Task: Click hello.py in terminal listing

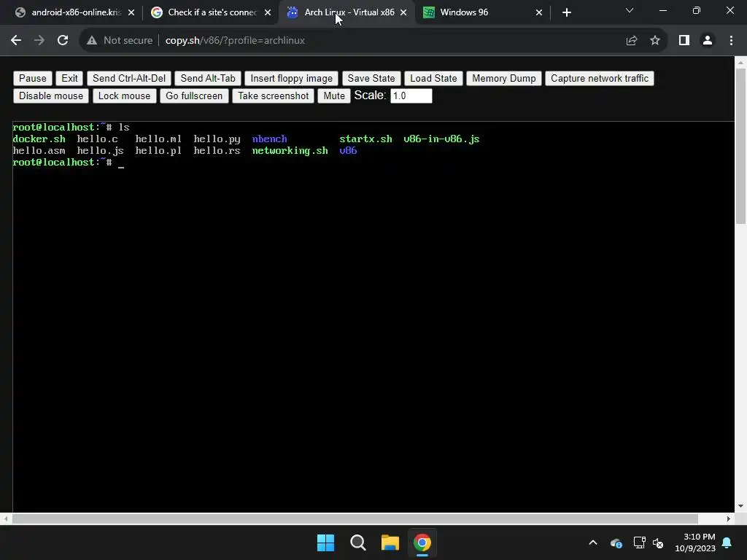Action: click(217, 139)
